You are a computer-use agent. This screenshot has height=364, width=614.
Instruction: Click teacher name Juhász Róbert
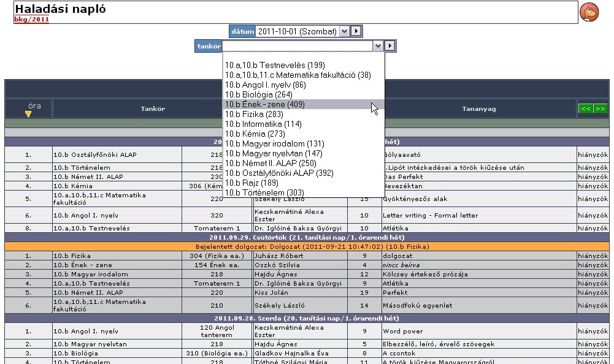click(x=279, y=256)
